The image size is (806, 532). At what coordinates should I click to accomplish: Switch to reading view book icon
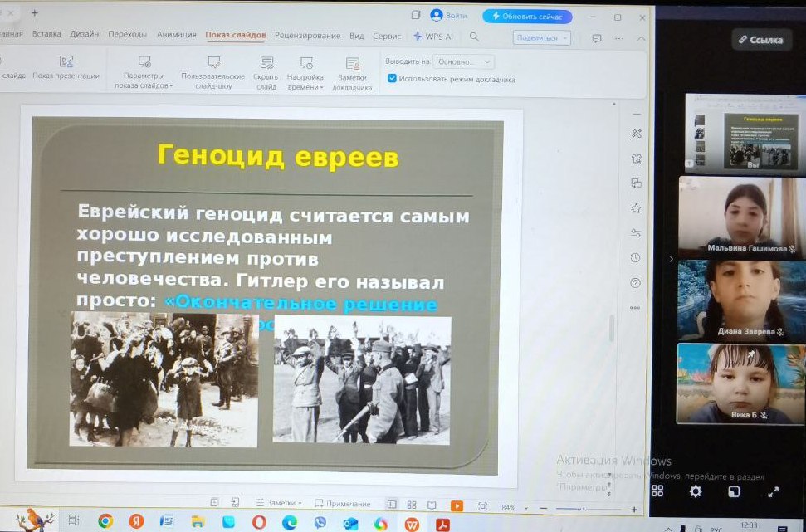tap(432, 505)
